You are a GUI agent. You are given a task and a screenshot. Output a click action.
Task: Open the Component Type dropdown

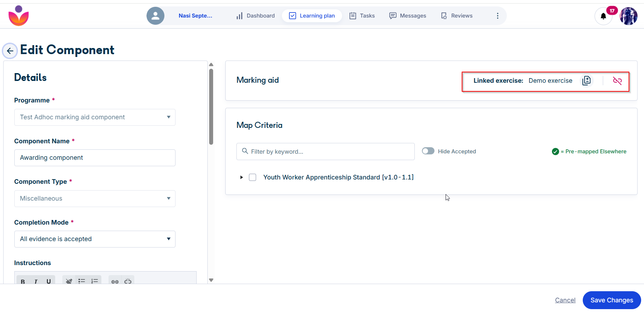pyautogui.click(x=95, y=198)
